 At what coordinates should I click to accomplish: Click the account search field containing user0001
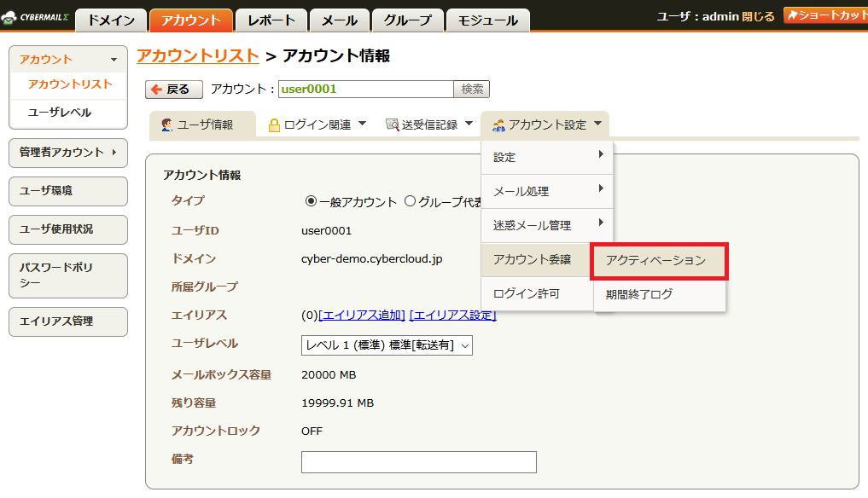point(366,89)
